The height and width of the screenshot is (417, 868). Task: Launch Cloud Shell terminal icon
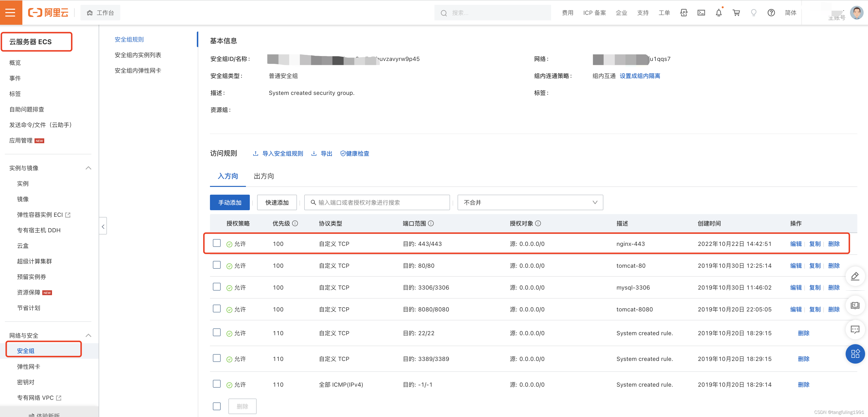tap(701, 13)
